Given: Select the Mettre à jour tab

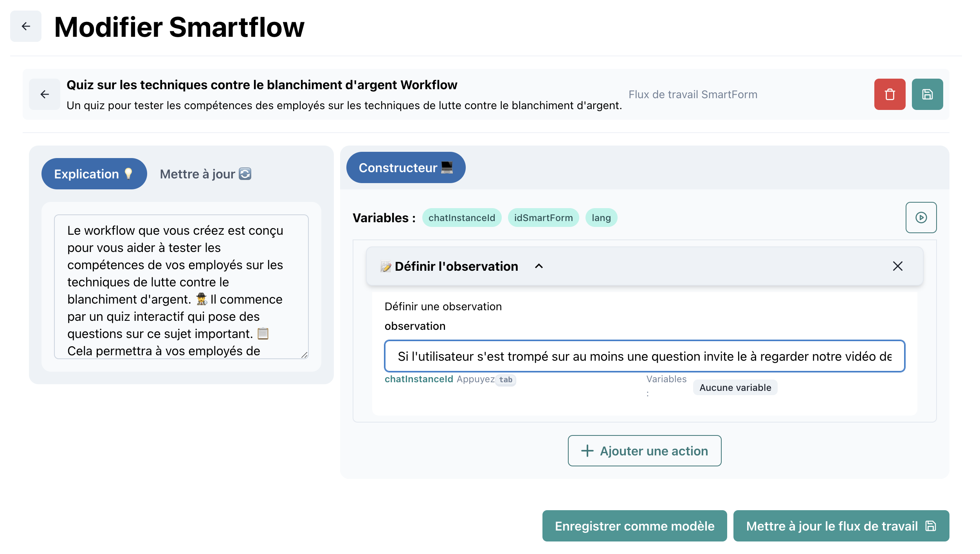Looking at the screenshot, I should point(205,174).
